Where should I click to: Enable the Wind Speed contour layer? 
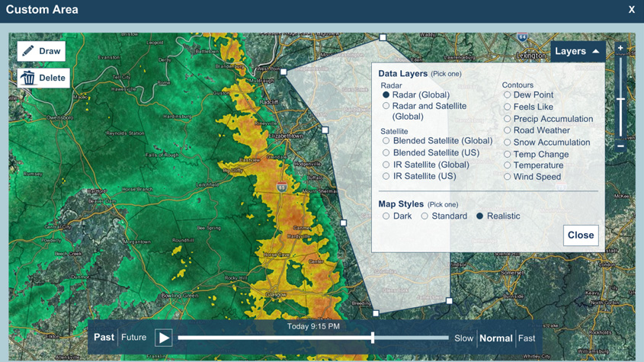click(508, 177)
